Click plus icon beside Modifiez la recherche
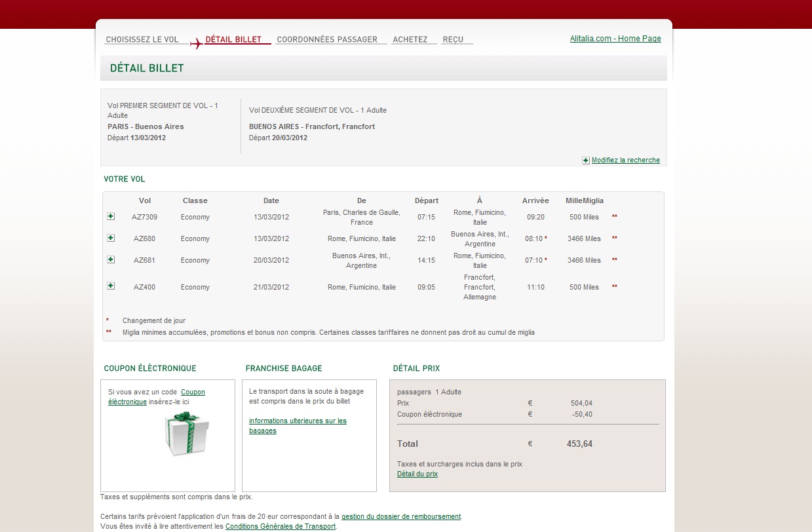 [x=586, y=161]
